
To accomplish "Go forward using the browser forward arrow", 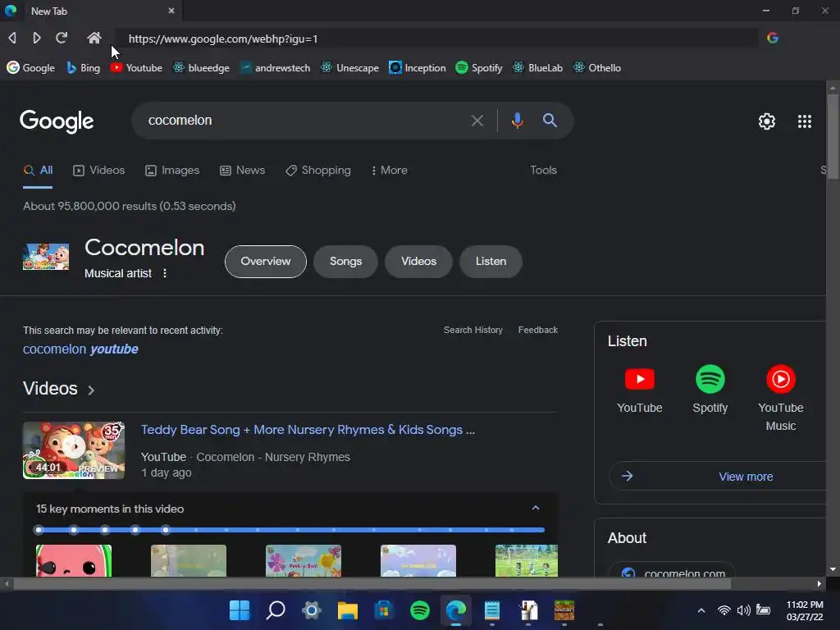I will [36, 38].
